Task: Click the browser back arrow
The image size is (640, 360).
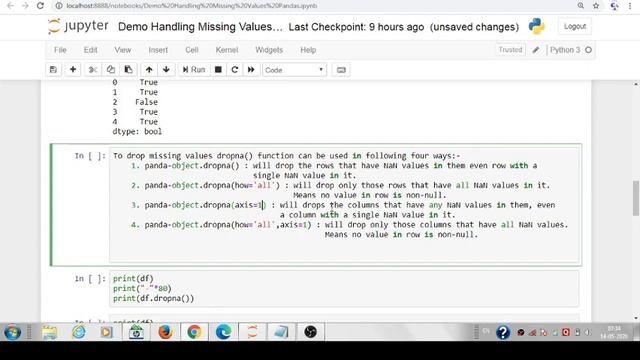Action: pyautogui.click(x=11, y=6)
